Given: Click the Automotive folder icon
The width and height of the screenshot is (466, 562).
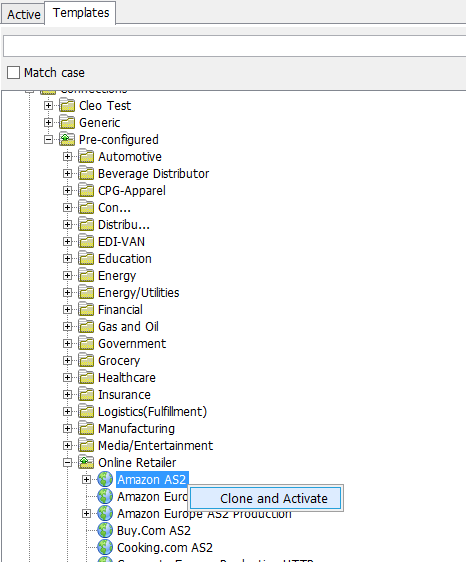Looking at the screenshot, I should tap(86, 157).
